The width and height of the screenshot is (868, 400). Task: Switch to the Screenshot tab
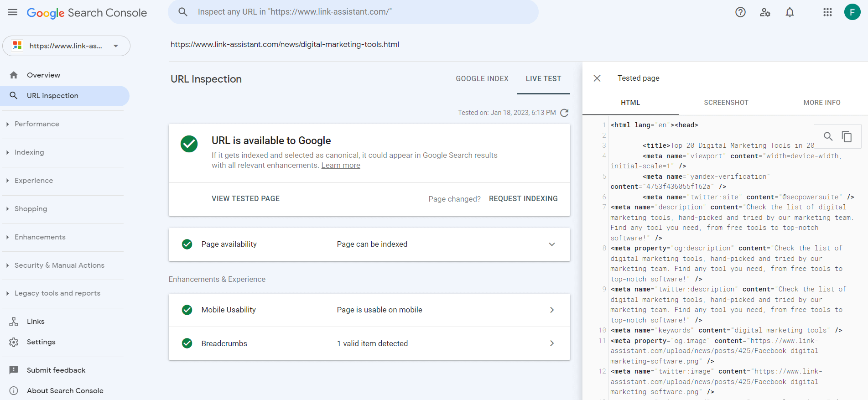pyautogui.click(x=726, y=103)
